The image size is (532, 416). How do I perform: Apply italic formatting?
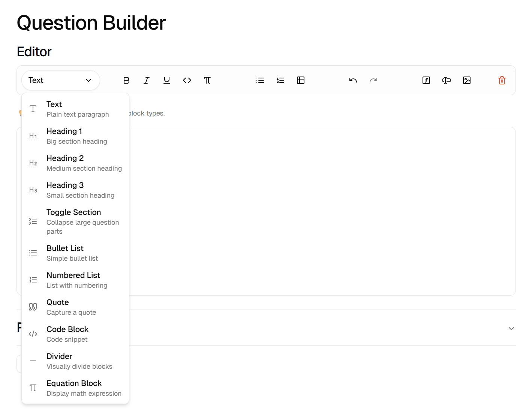tap(147, 80)
